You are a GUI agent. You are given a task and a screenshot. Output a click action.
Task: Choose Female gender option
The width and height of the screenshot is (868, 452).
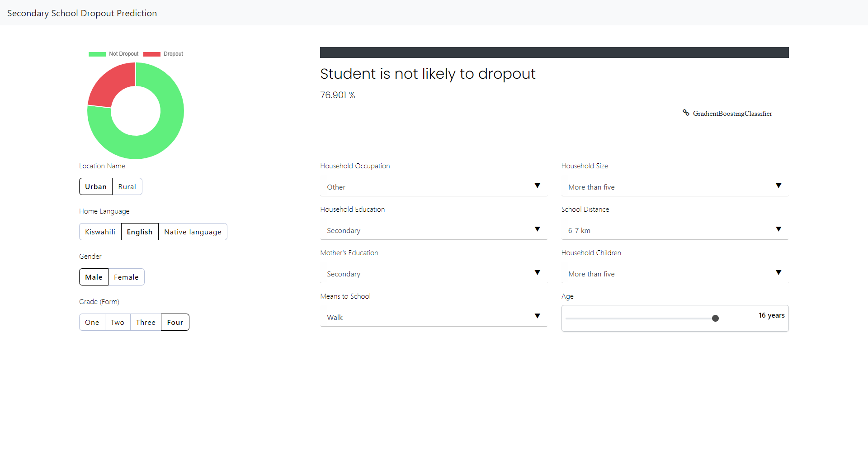[126, 277]
